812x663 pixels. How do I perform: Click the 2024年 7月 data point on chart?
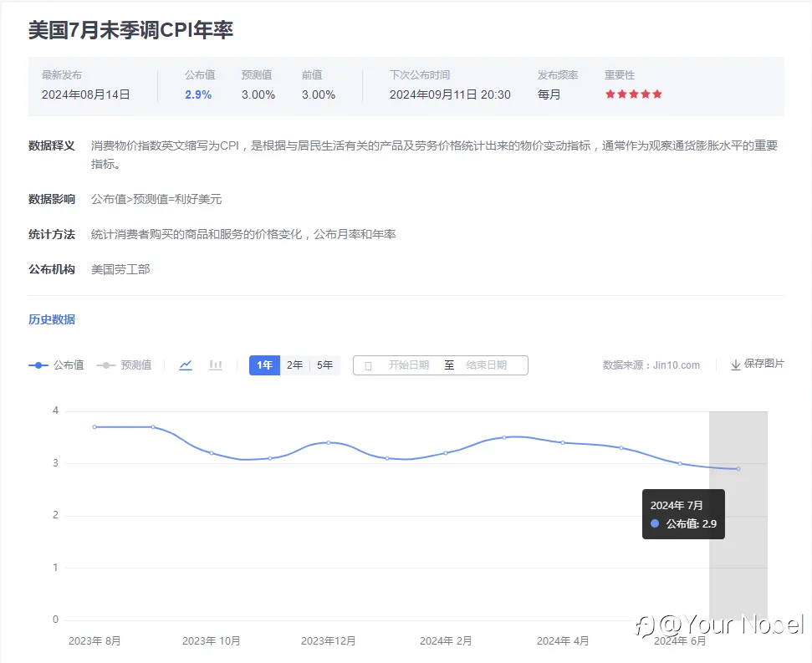[x=738, y=469]
